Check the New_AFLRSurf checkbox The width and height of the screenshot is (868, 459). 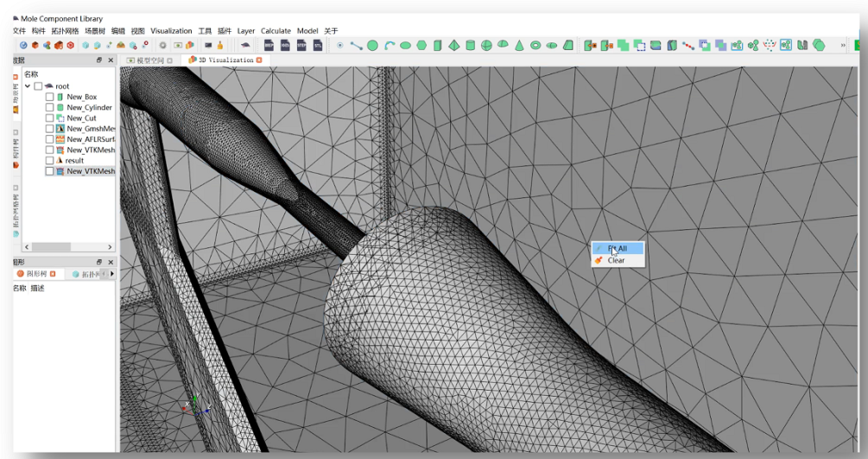pyautogui.click(x=50, y=139)
